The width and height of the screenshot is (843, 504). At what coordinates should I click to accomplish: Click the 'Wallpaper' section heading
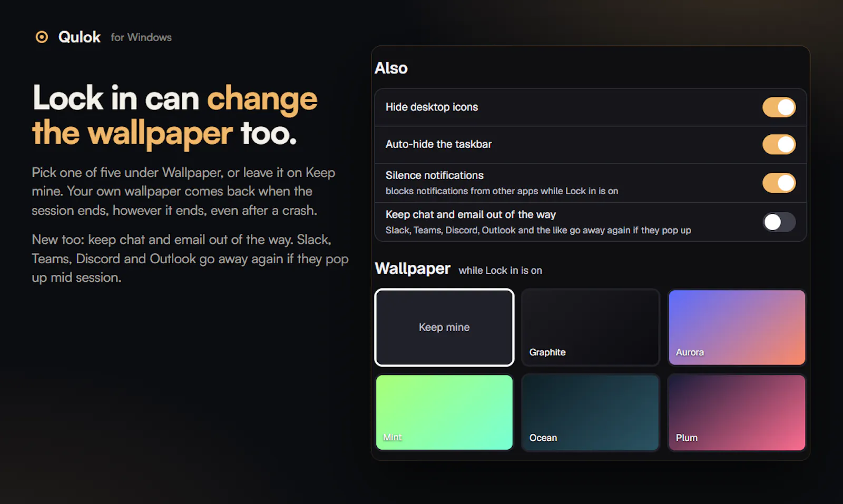click(413, 269)
